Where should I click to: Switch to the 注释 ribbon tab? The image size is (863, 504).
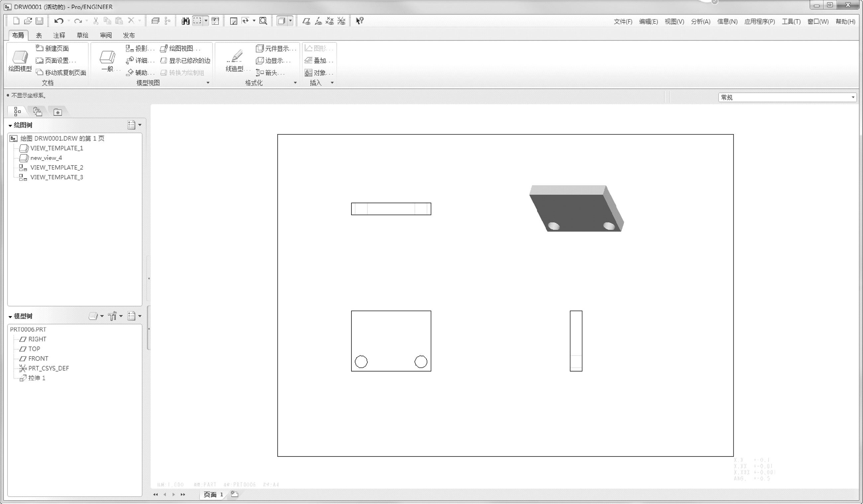tap(59, 35)
